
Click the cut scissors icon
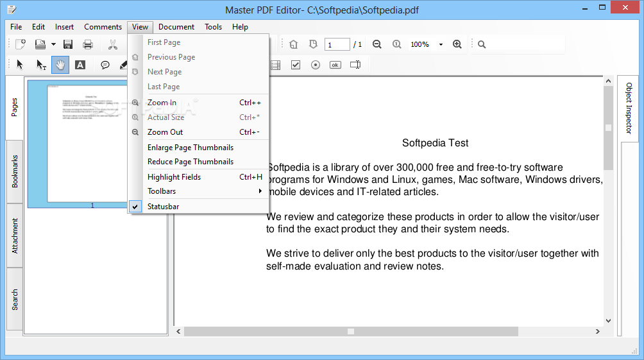coord(112,44)
